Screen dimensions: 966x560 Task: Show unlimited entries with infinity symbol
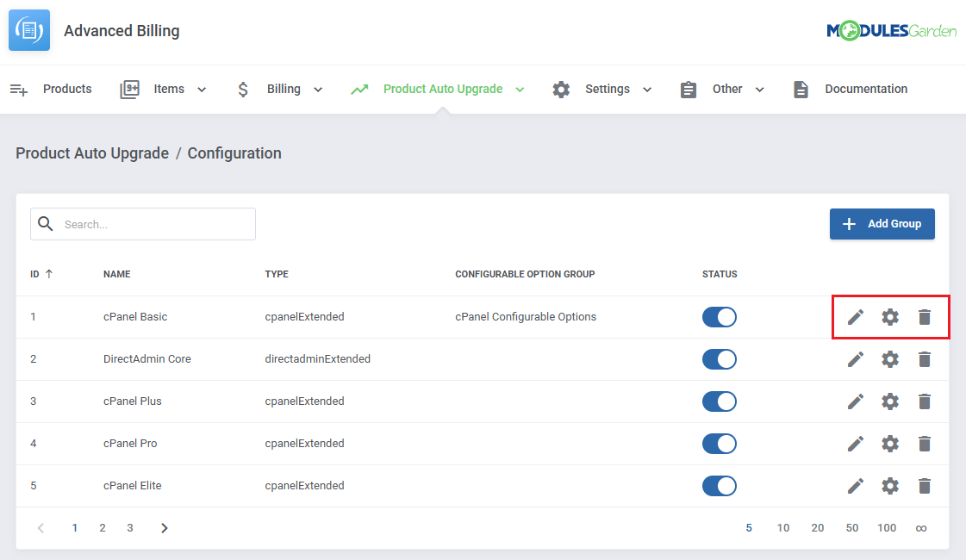921,528
